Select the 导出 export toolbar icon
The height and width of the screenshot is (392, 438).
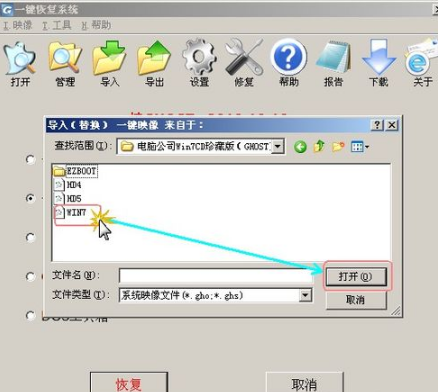[154, 64]
